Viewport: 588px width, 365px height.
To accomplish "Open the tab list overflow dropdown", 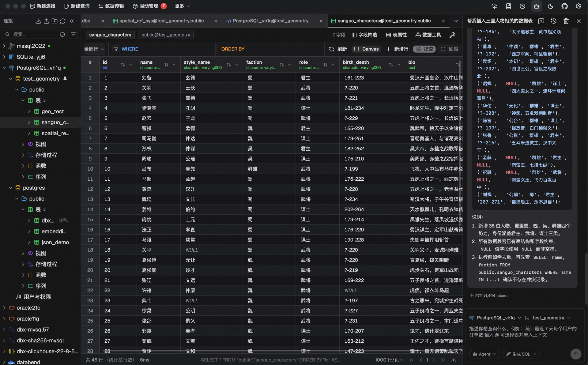I will click(456, 21).
